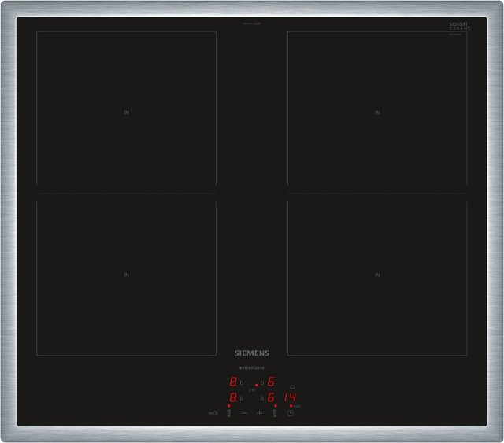Tap the red indicator above right flex symbol
504x443 pixels.
point(276,406)
